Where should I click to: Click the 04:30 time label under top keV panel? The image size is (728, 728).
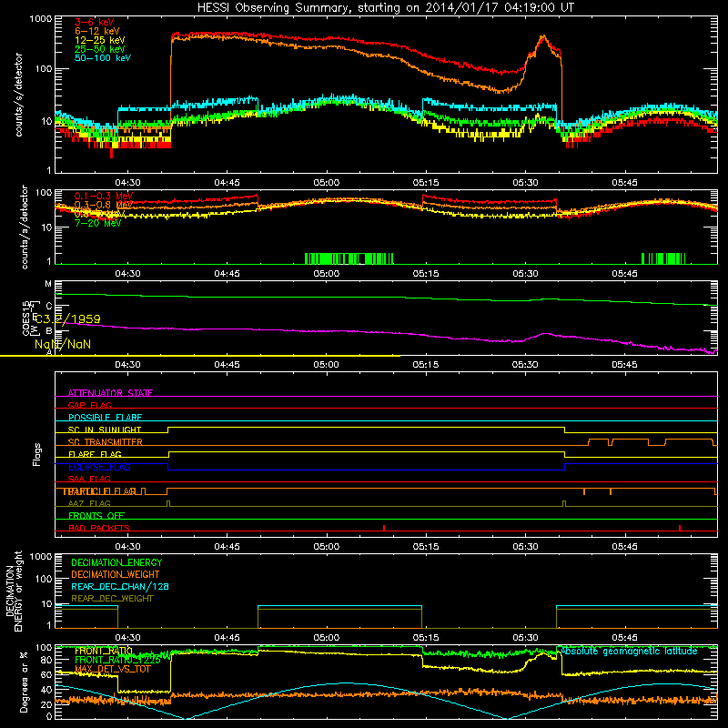click(x=127, y=183)
